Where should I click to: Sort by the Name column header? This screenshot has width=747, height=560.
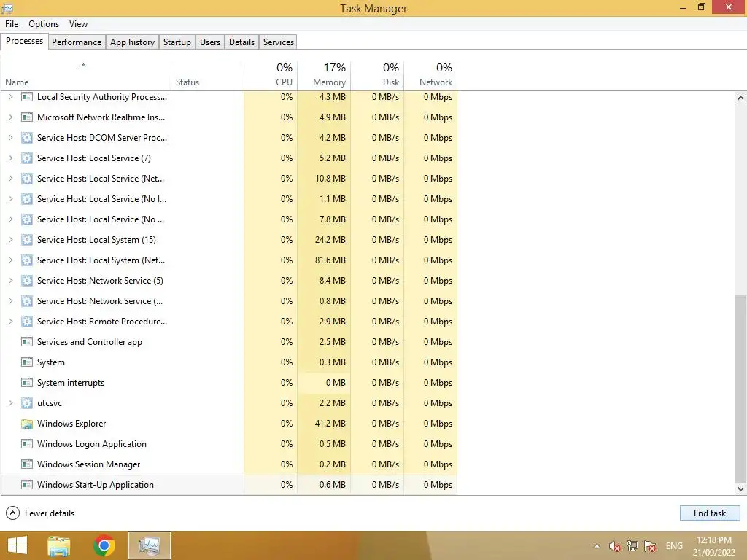(86, 76)
